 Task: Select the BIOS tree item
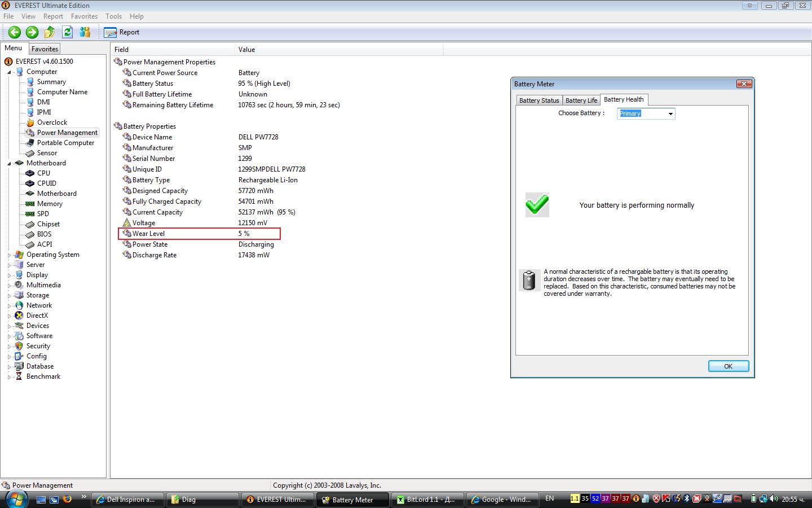pos(44,234)
